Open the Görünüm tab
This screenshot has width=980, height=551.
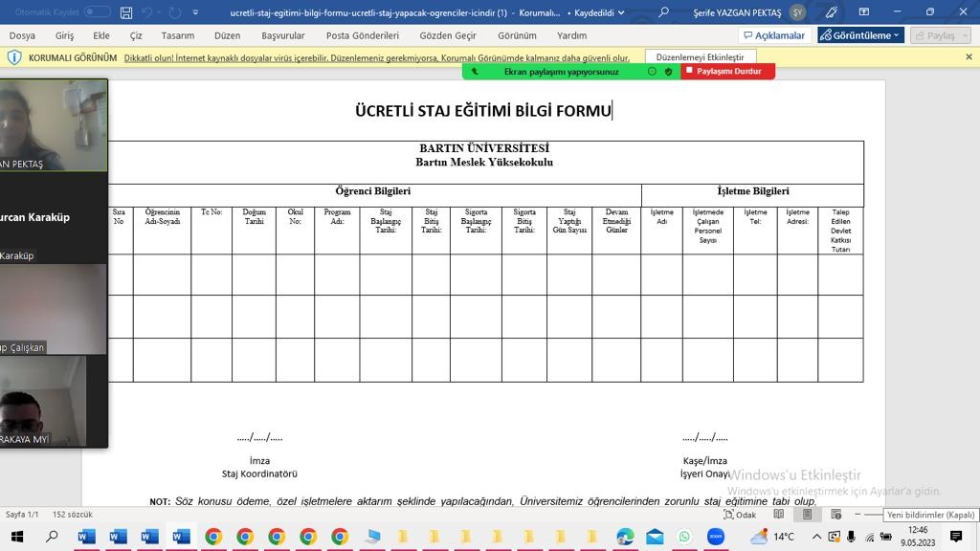coord(517,35)
